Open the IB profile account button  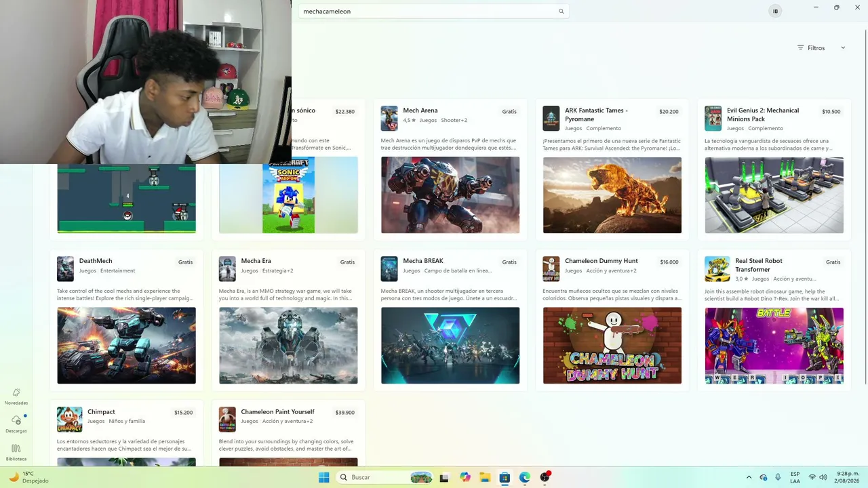pos(776,11)
